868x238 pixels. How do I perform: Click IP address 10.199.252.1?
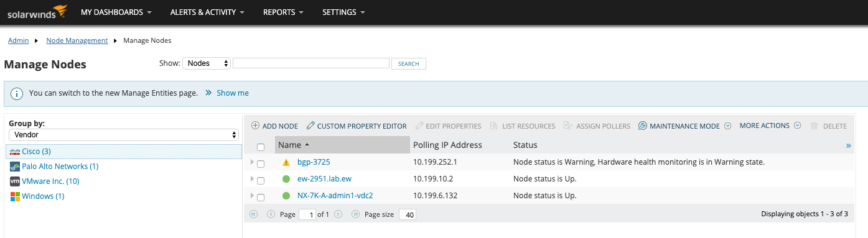point(435,162)
